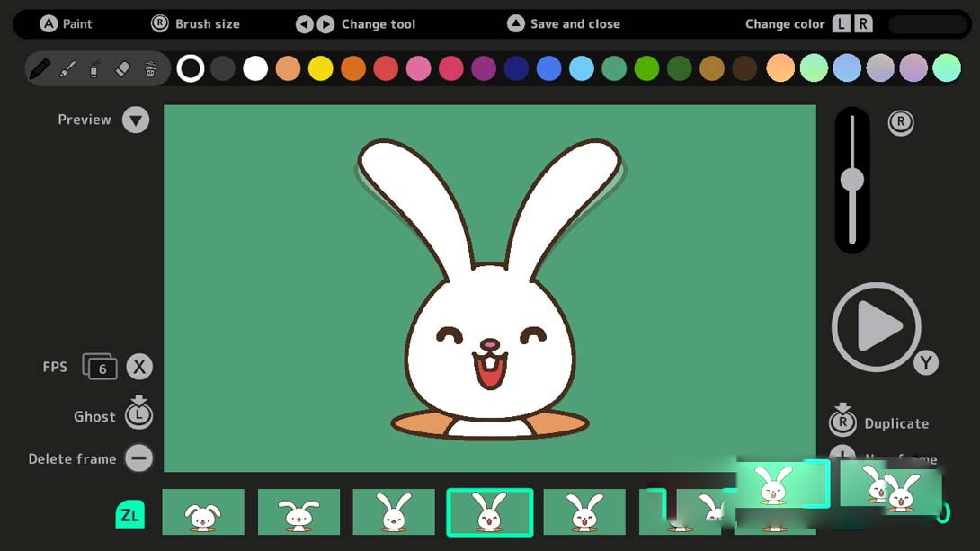Select the pencil drawing tool
This screenshot has height=551, width=980.
click(x=40, y=68)
